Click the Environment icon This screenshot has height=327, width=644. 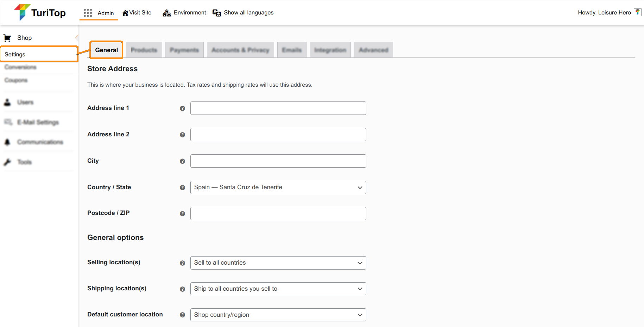click(x=166, y=13)
